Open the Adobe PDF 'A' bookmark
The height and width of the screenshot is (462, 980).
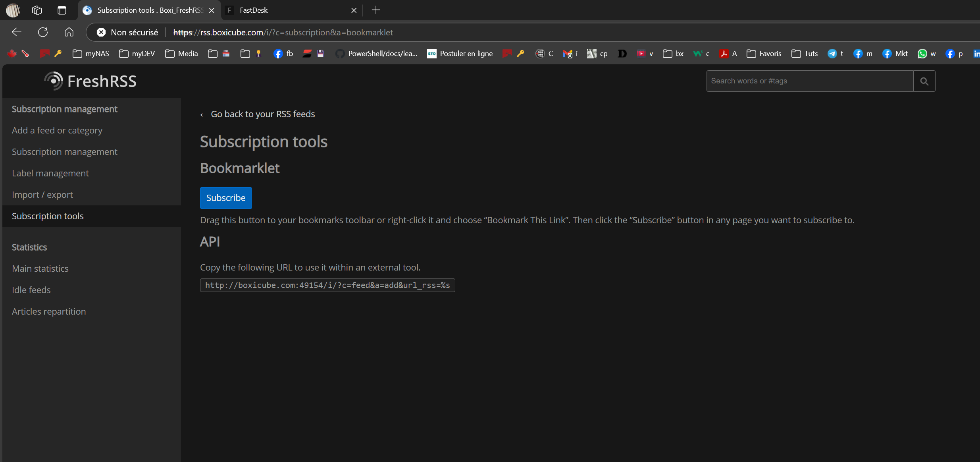coord(728,54)
